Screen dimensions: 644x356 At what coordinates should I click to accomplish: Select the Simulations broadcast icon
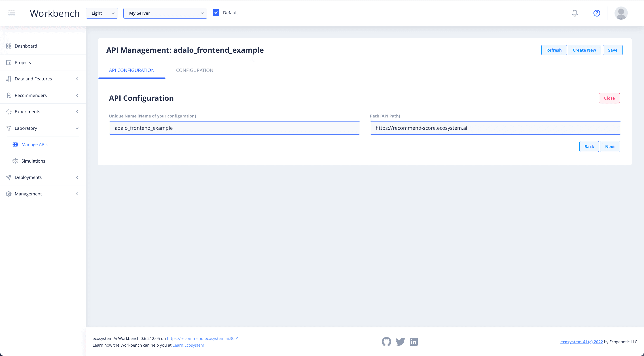(x=15, y=161)
